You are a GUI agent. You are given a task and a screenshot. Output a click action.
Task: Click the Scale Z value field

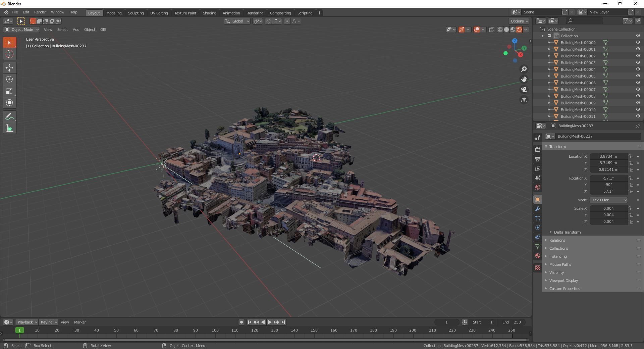pos(608,222)
